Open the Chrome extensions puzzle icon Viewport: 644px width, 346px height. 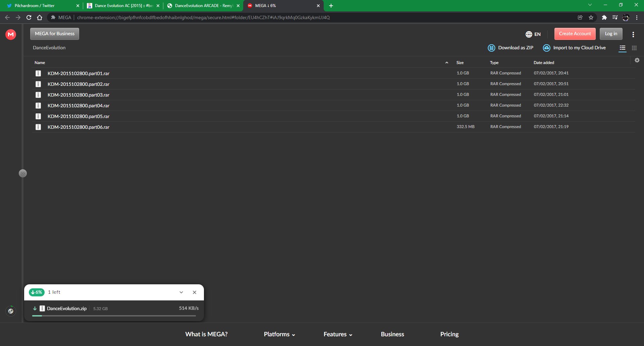[604, 17]
